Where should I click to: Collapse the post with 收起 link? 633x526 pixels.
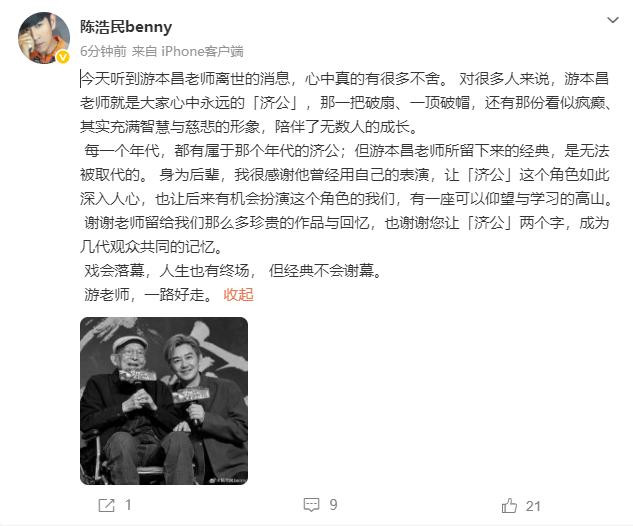click(x=238, y=294)
